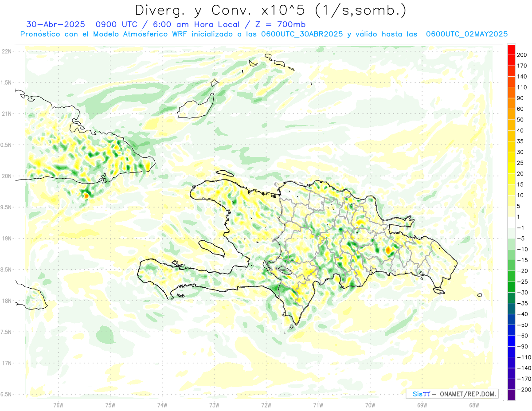The image size is (532, 411).
Task: Click the colorbar value label '-170'
Action: click(524, 379)
